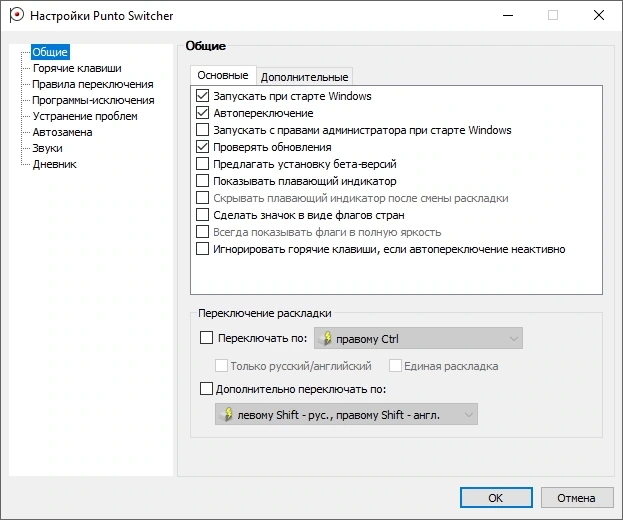
Task: Check Только русский/английский option
Action: pos(221,365)
